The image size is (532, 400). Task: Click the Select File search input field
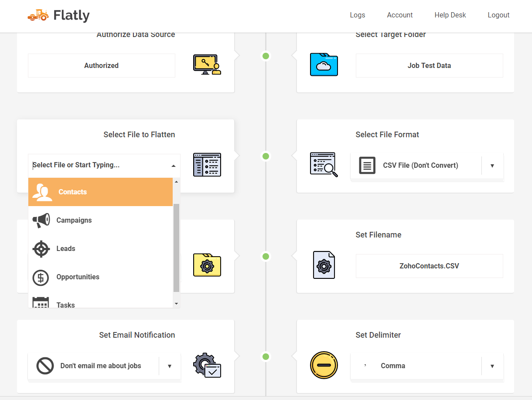pos(98,165)
